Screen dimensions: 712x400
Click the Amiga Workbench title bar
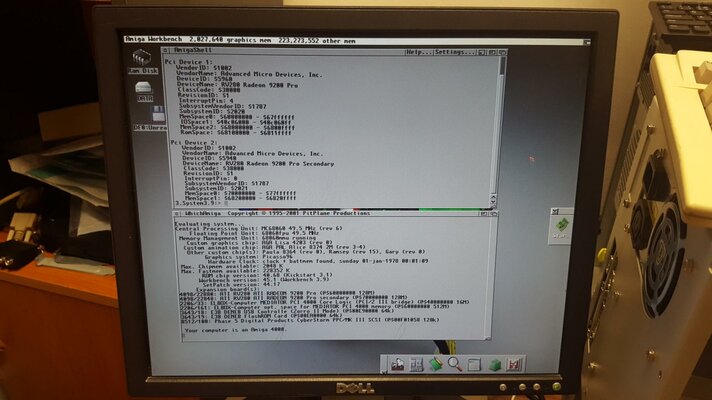pos(300,40)
